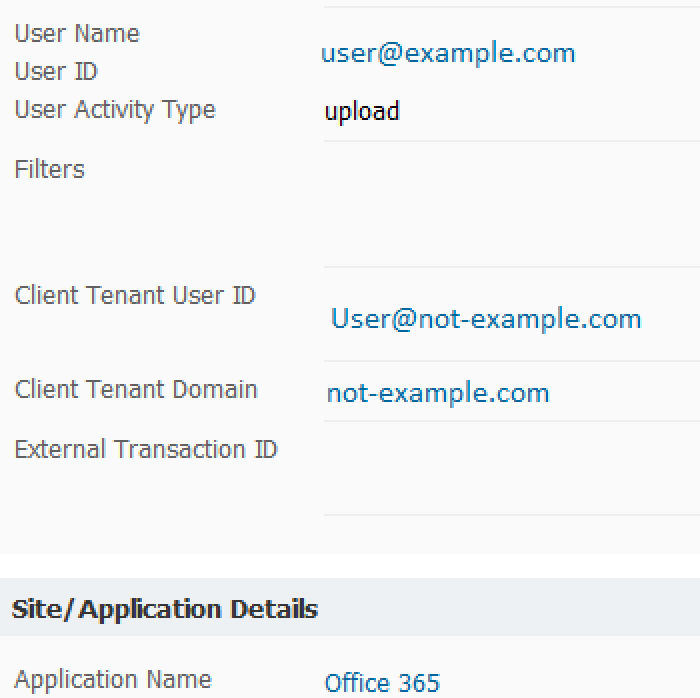Click the User Activity Type label
700x698 pixels.
coord(115,110)
